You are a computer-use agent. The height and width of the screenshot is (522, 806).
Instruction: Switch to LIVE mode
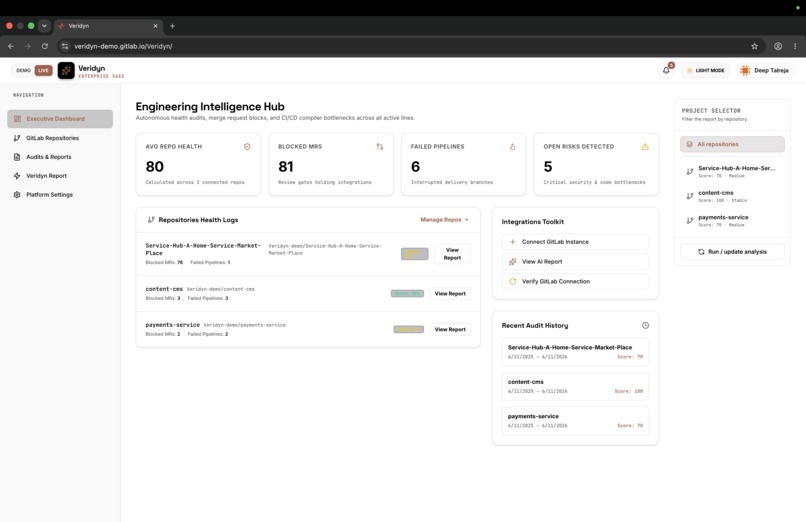(x=43, y=70)
